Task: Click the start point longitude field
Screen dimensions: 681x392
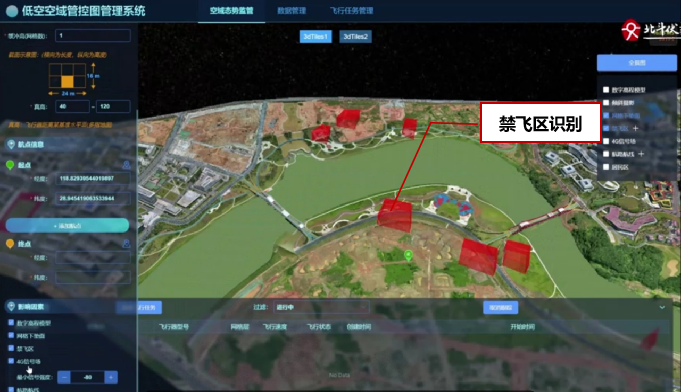Action: click(x=93, y=178)
